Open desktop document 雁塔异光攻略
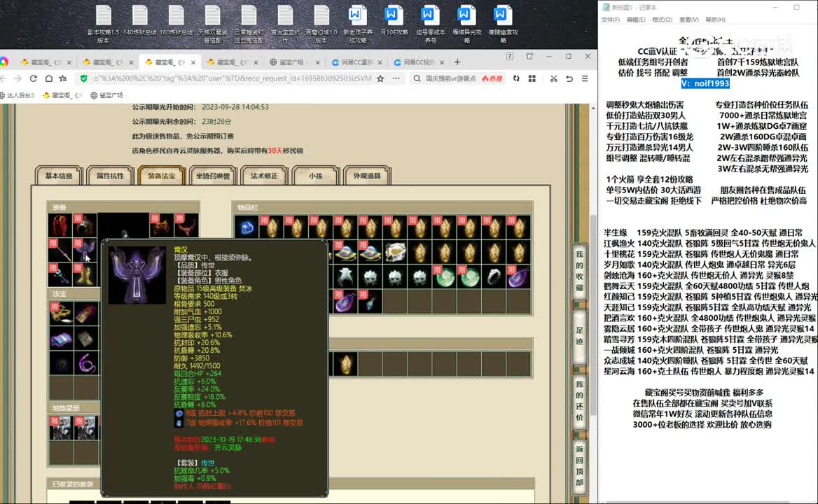 point(467,24)
